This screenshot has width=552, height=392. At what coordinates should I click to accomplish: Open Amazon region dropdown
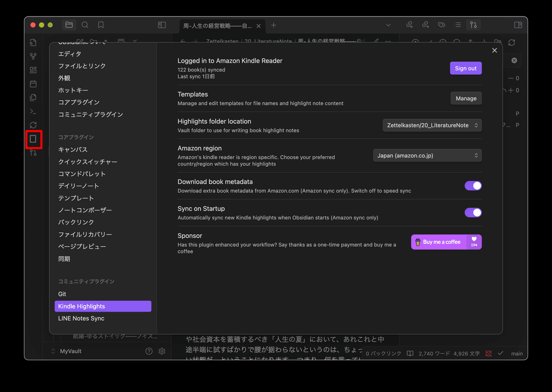click(427, 156)
